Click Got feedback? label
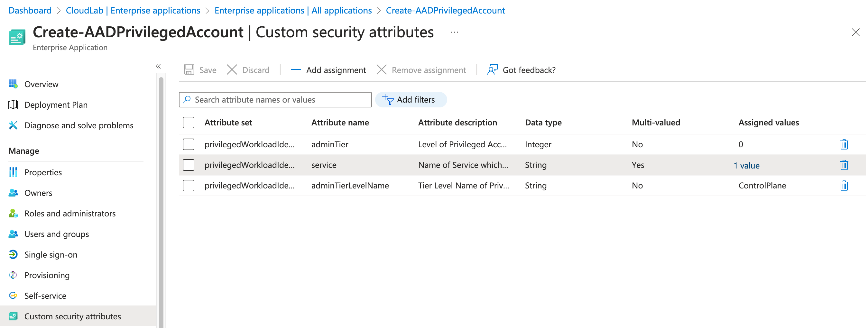 [x=529, y=70]
